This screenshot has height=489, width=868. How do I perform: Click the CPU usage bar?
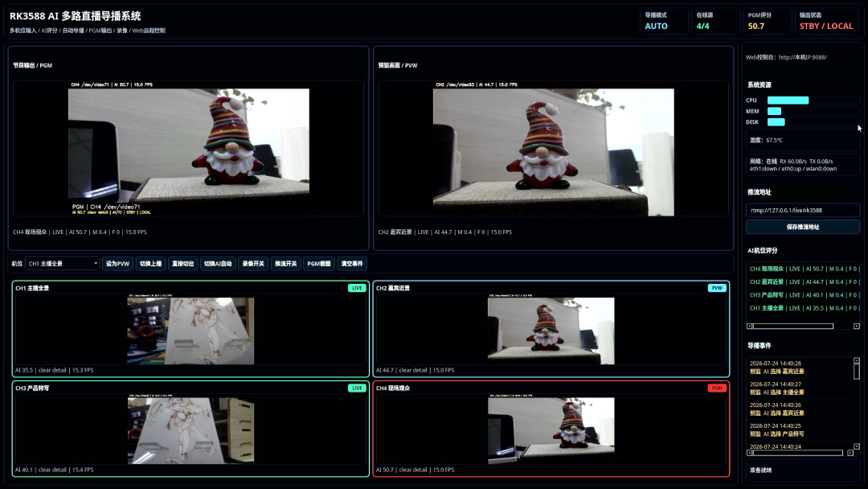pos(813,101)
